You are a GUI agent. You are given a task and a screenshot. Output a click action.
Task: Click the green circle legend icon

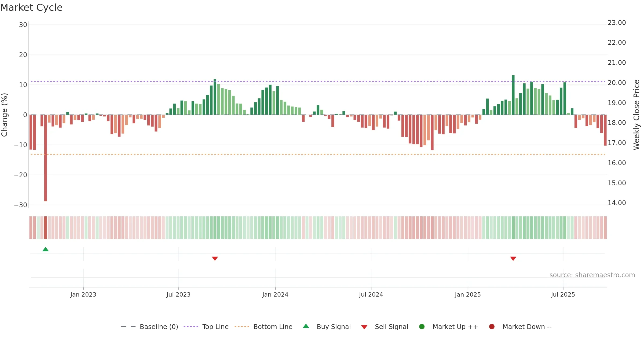pyautogui.click(x=422, y=327)
